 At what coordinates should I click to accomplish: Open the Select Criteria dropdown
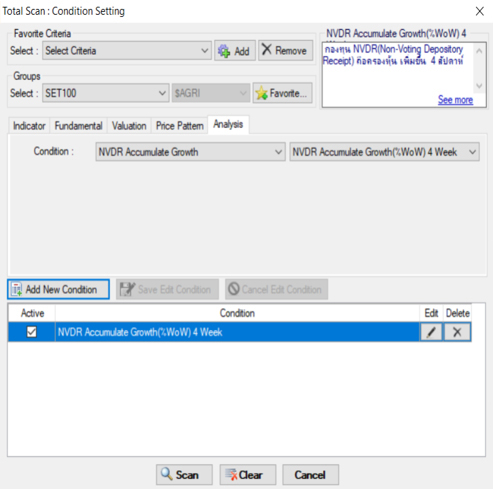point(127,51)
